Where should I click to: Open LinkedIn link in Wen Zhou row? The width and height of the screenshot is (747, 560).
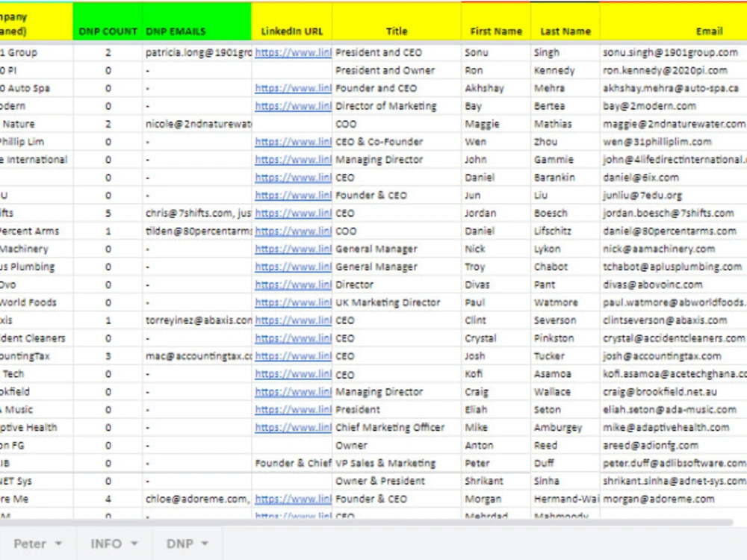293,141
